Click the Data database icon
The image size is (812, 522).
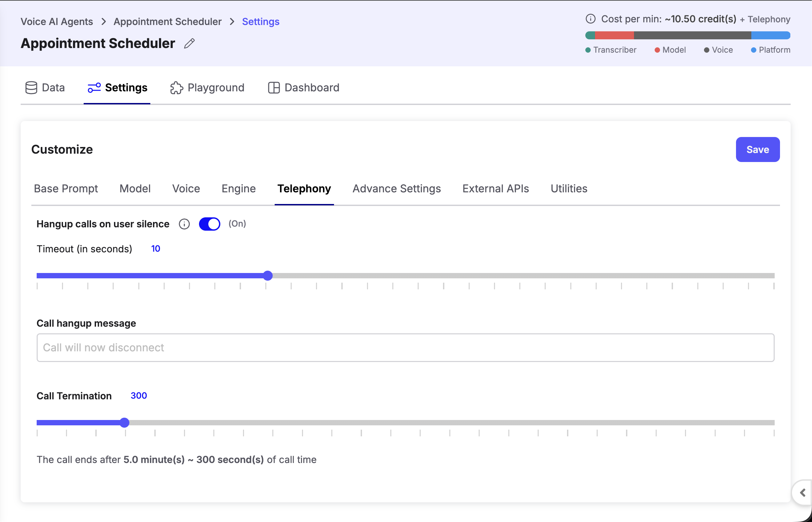coord(31,87)
